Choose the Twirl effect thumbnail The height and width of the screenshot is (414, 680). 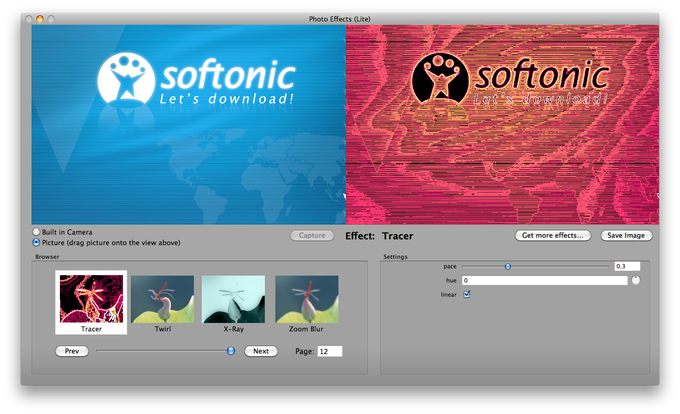pos(162,299)
